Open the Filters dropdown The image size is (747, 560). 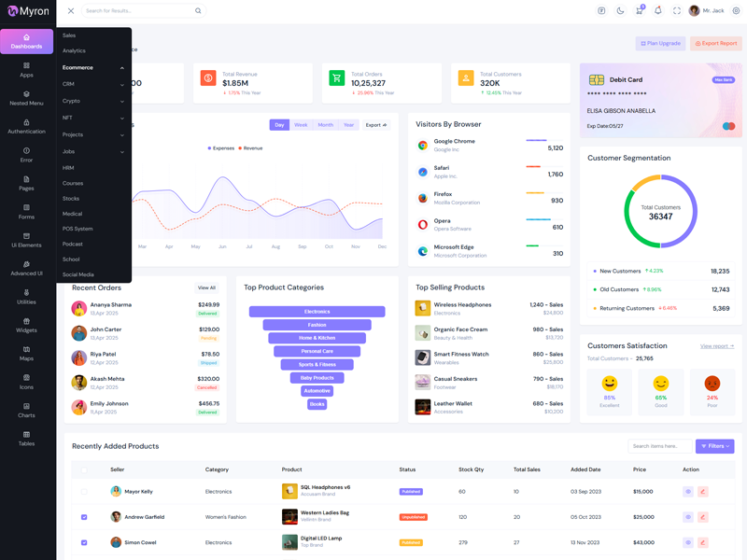[714, 446]
